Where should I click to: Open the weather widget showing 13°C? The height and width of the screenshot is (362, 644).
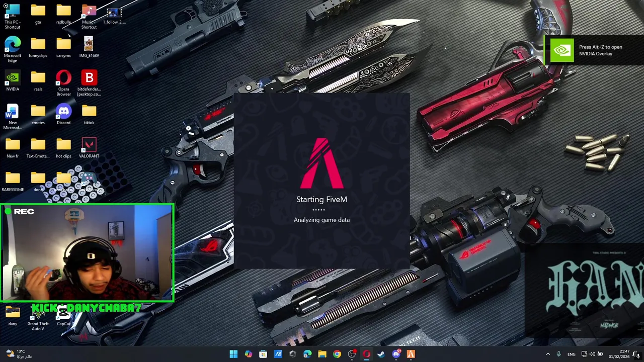(18, 354)
